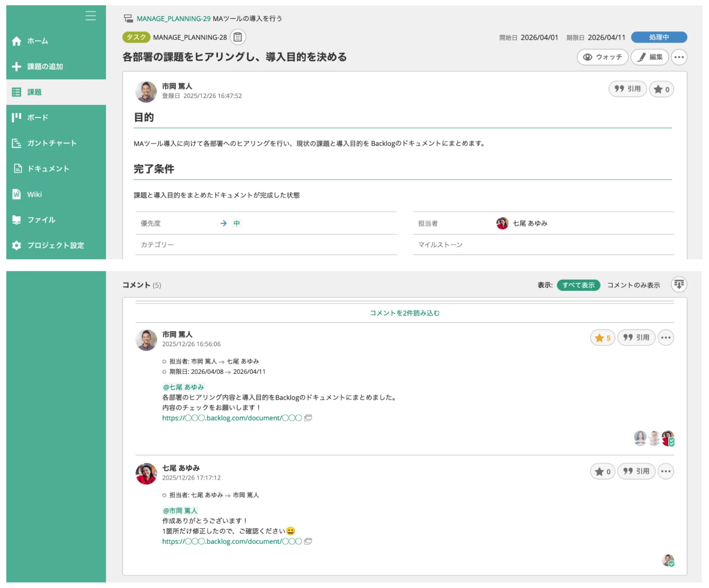
Task: Click 引用 on 市岡 篤人 comment
Action: pos(636,338)
